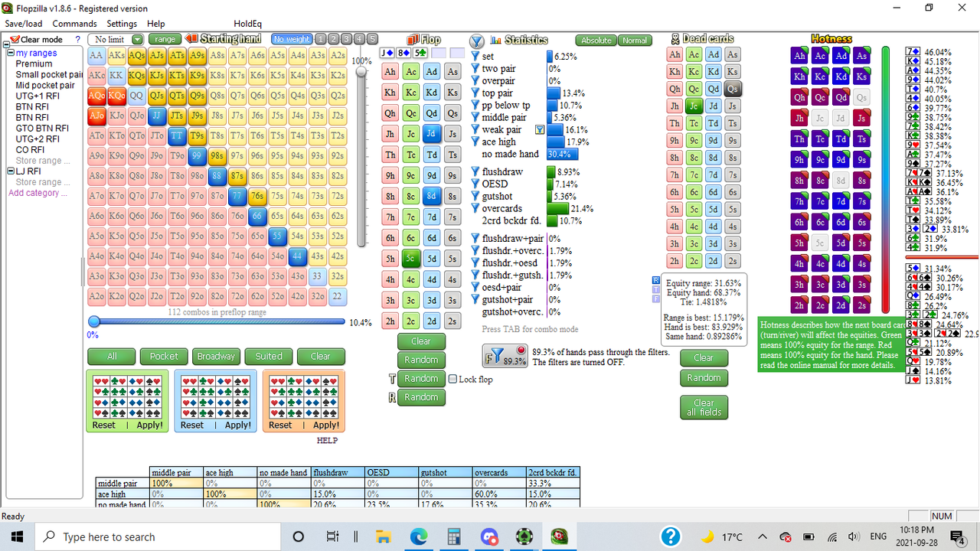Open the Commands menu
The height and width of the screenshot is (551, 980).
pyautogui.click(x=73, y=23)
